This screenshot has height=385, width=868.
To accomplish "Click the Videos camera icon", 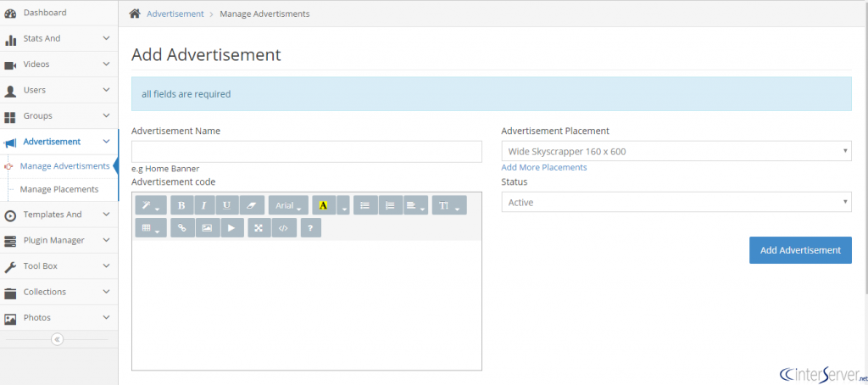I will tap(10, 64).
